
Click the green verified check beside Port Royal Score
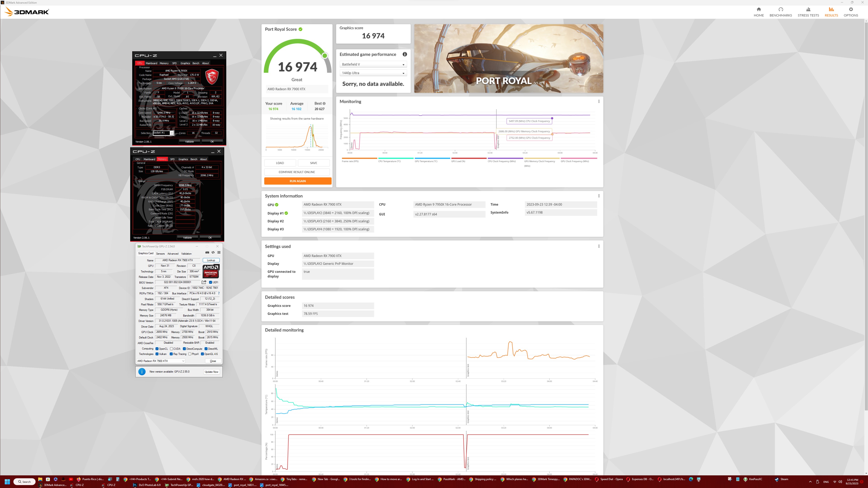point(300,29)
